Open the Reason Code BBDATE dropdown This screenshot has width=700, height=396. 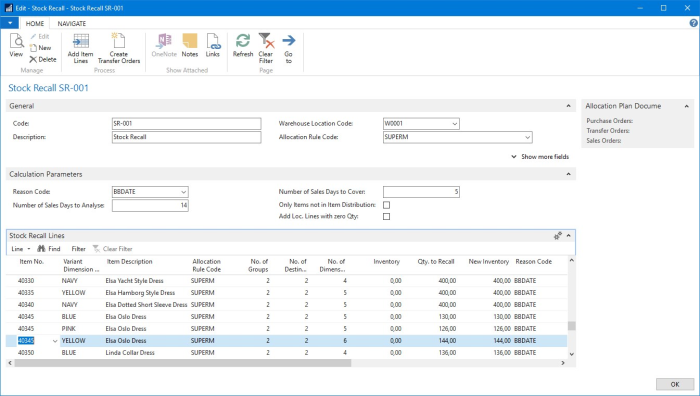[183, 192]
